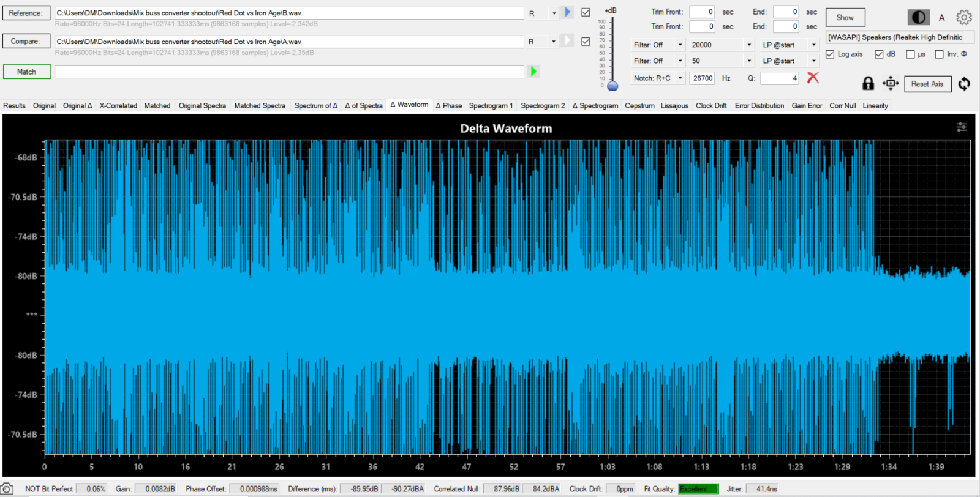Toggle the Compare file checkbox

coord(586,42)
